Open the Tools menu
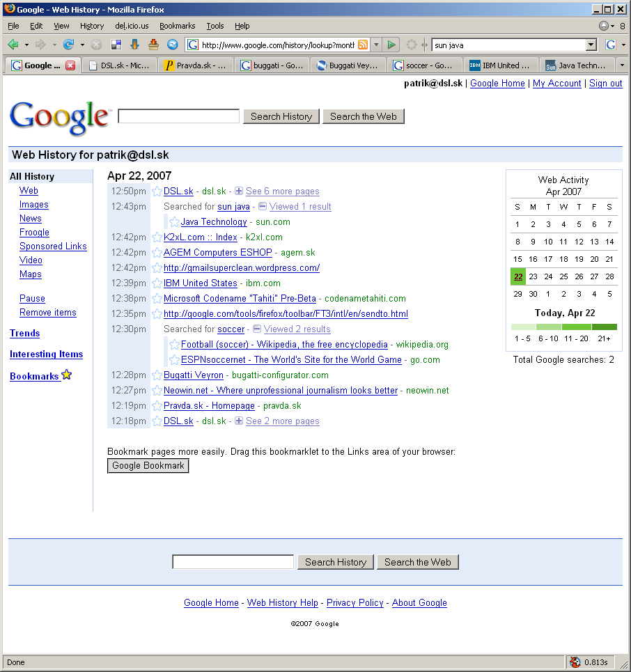Viewport: 631px width, 672px height. (215, 26)
